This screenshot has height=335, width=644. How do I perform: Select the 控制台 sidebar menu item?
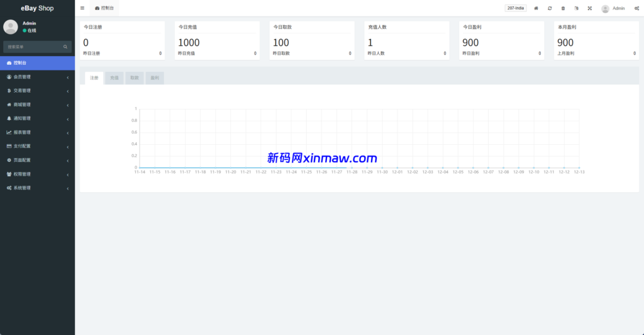pyautogui.click(x=37, y=63)
